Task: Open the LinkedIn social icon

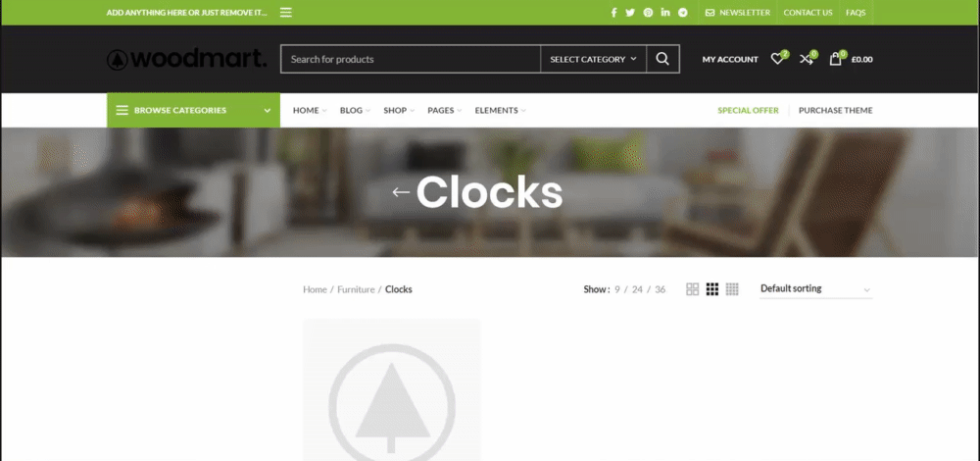Action: click(665, 13)
